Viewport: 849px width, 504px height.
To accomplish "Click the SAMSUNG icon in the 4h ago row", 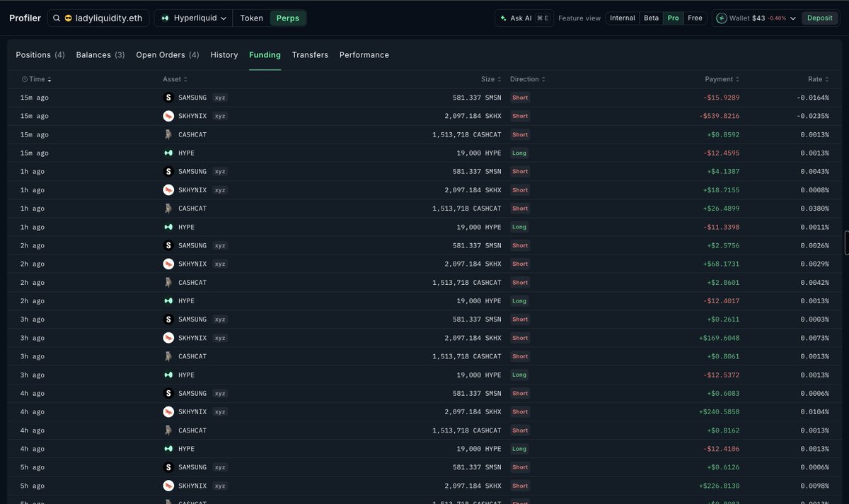I will coord(168,393).
